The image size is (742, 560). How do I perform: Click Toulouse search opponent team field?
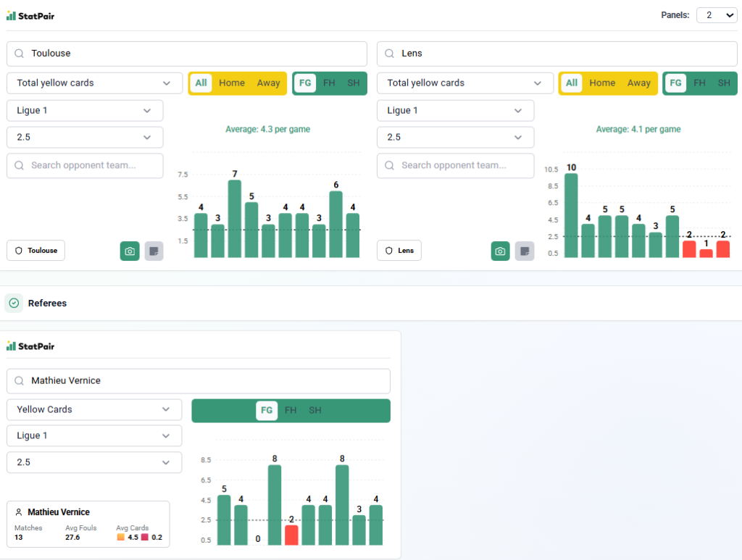pyautogui.click(x=85, y=165)
